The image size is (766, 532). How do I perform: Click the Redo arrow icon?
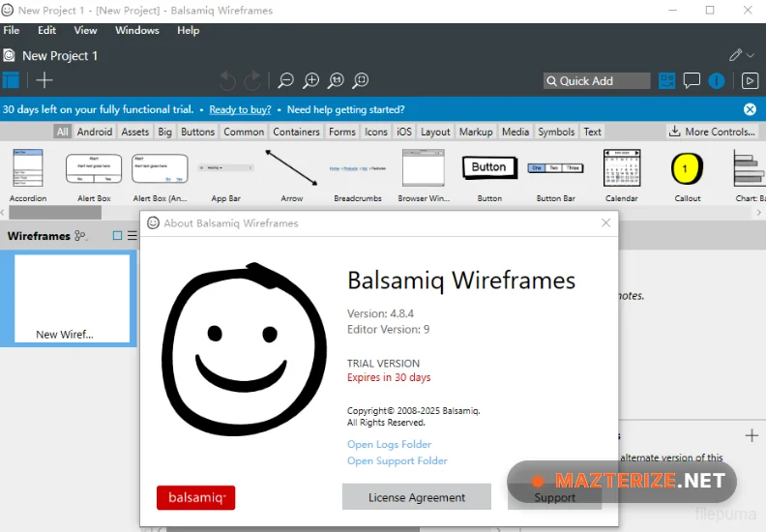tap(252, 80)
